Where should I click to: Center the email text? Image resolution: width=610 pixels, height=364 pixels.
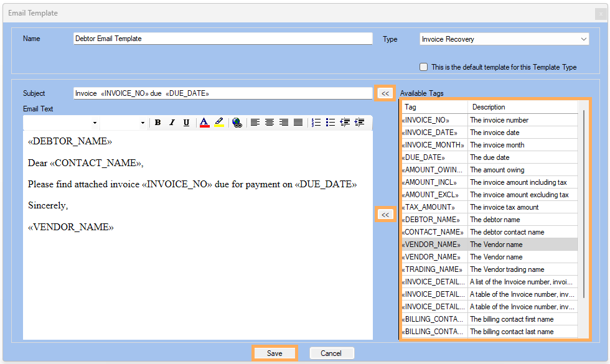(x=270, y=123)
